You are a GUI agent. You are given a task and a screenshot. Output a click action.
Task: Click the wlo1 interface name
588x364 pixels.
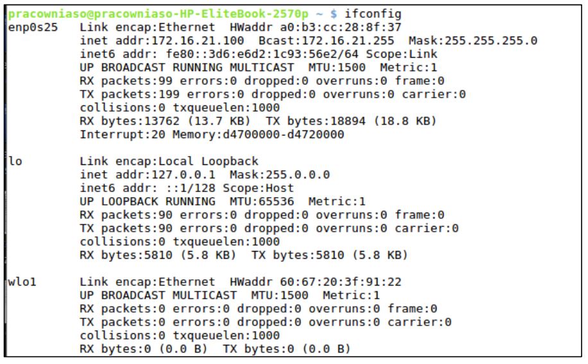[x=22, y=282]
